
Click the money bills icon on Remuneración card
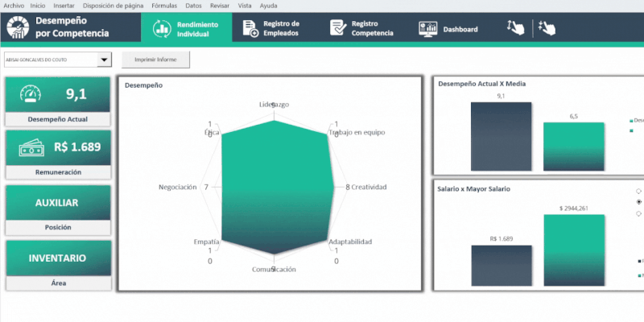[x=32, y=147]
